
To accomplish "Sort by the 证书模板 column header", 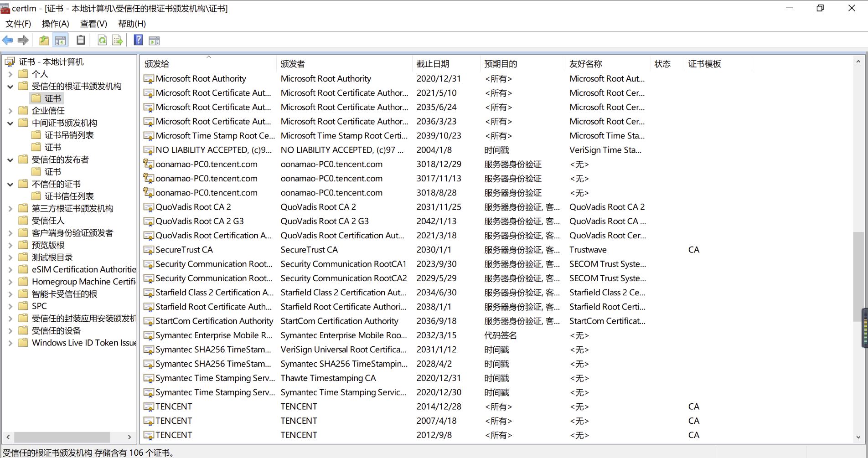I will (x=718, y=64).
